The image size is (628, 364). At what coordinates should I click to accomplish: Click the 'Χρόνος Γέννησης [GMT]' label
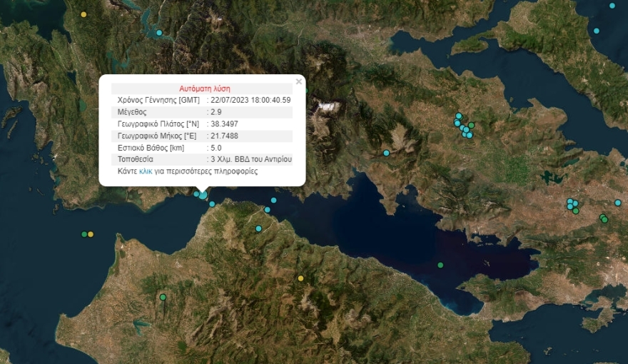pyautogui.click(x=158, y=100)
